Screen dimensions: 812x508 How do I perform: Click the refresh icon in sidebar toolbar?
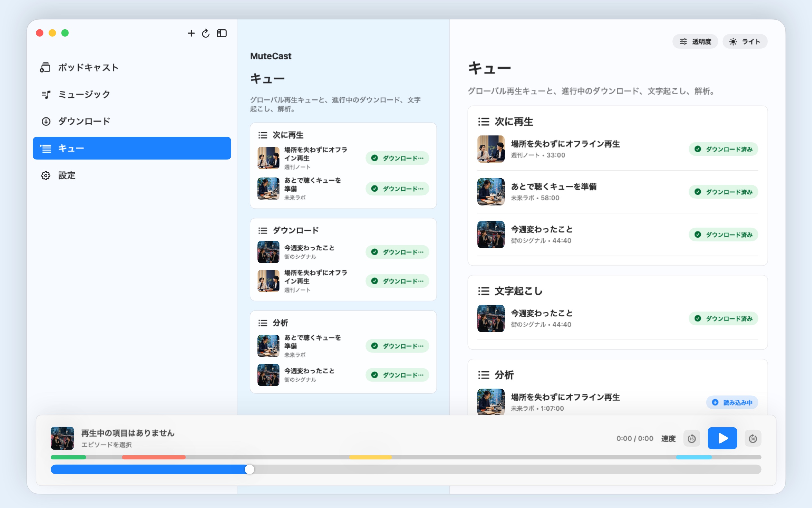click(x=206, y=33)
